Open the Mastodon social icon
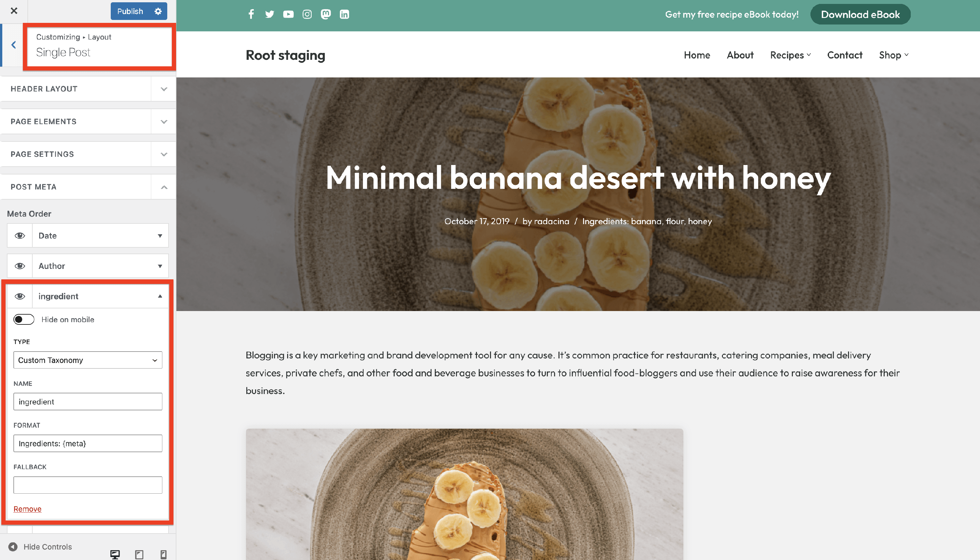980x560 pixels. pyautogui.click(x=326, y=14)
